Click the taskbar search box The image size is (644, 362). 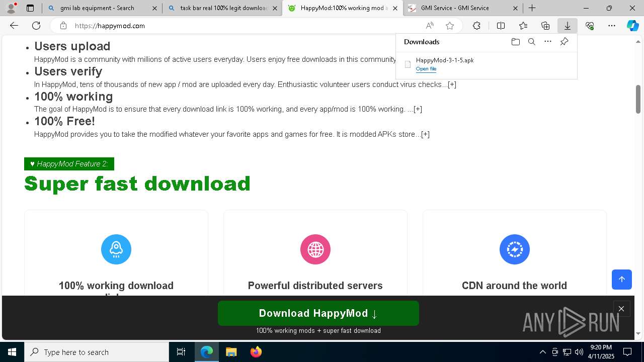(x=97, y=352)
